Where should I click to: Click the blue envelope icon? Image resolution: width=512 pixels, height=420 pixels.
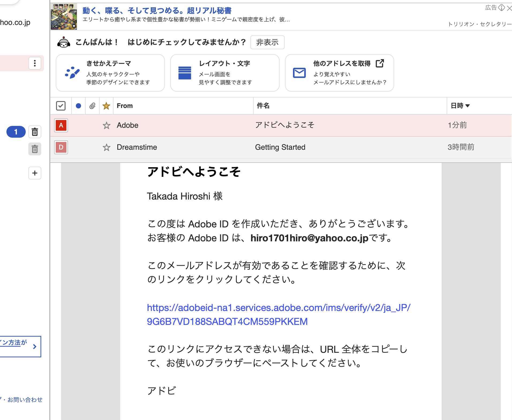pos(299,73)
